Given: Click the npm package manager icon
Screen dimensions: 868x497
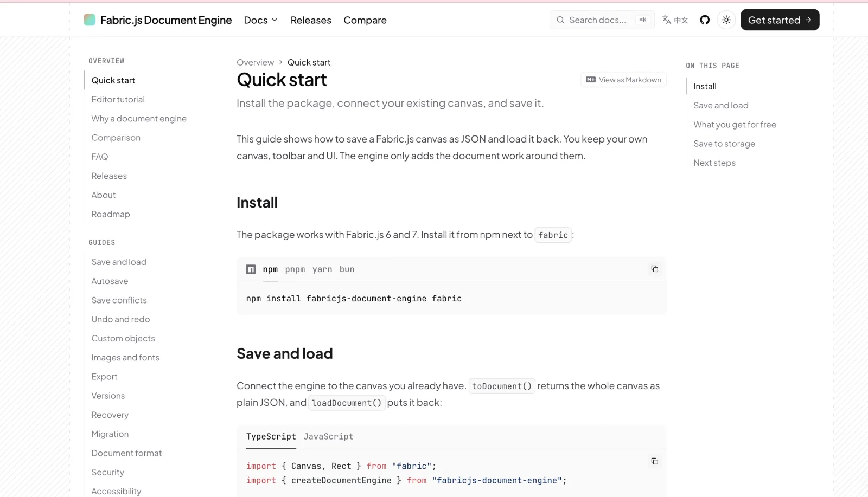Looking at the screenshot, I should pos(251,269).
